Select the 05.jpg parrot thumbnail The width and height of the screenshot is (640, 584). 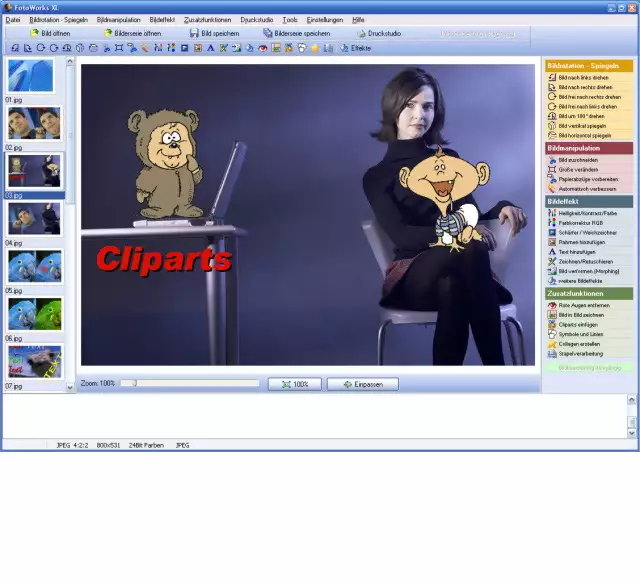coord(34,266)
